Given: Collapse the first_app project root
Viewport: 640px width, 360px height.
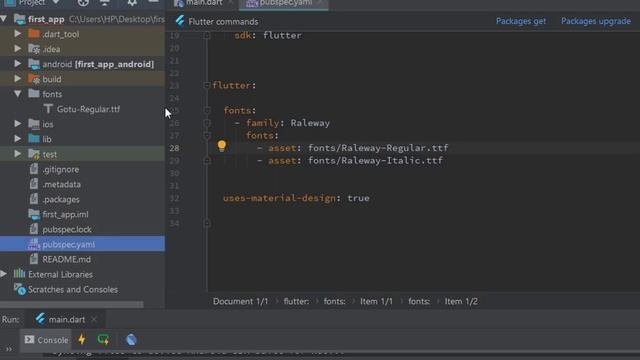Looking at the screenshot, I should coord(4,19).
